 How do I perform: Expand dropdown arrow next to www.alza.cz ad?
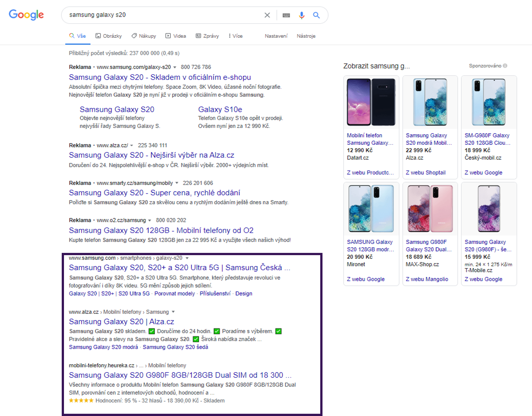(132, 146)
